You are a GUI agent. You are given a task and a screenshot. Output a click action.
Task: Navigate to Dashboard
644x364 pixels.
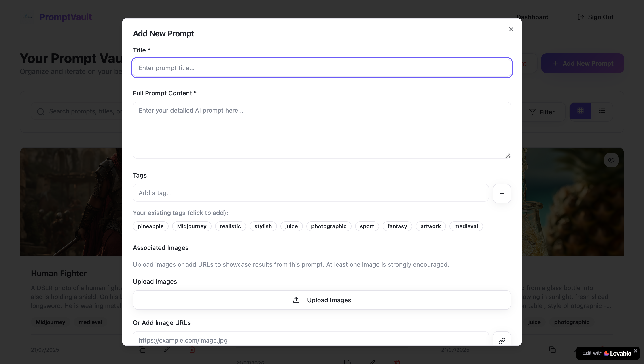point(533,17)
